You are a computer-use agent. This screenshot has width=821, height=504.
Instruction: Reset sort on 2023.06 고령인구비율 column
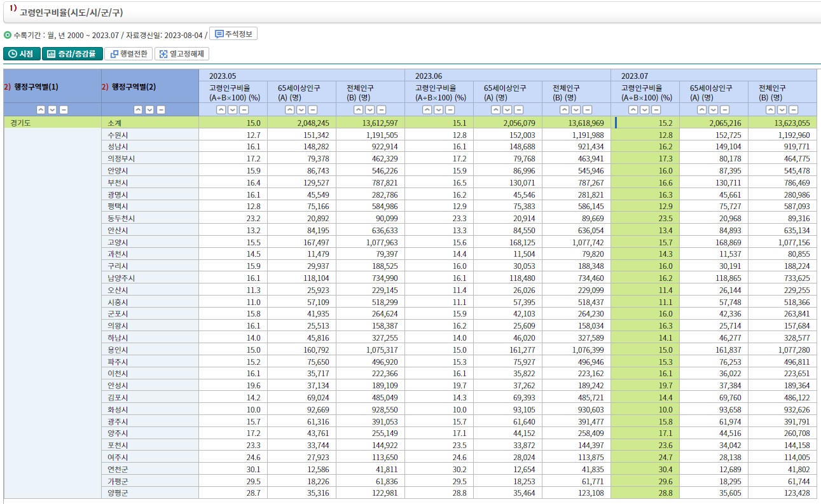[x=450, y=110]
